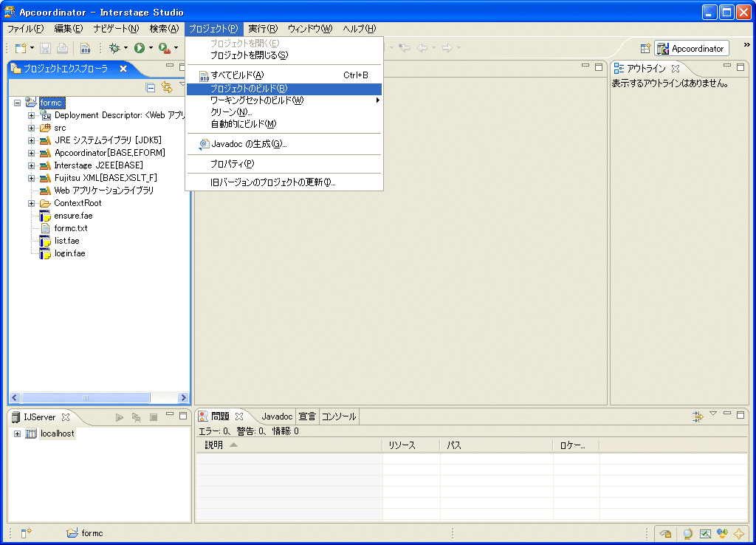
Task: Switch to the Apcoordinator perspective
Action: [692, 49]
